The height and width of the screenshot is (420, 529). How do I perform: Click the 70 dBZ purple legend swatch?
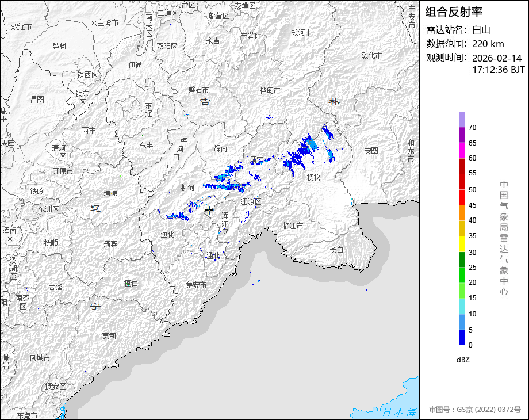coord(462,120)
